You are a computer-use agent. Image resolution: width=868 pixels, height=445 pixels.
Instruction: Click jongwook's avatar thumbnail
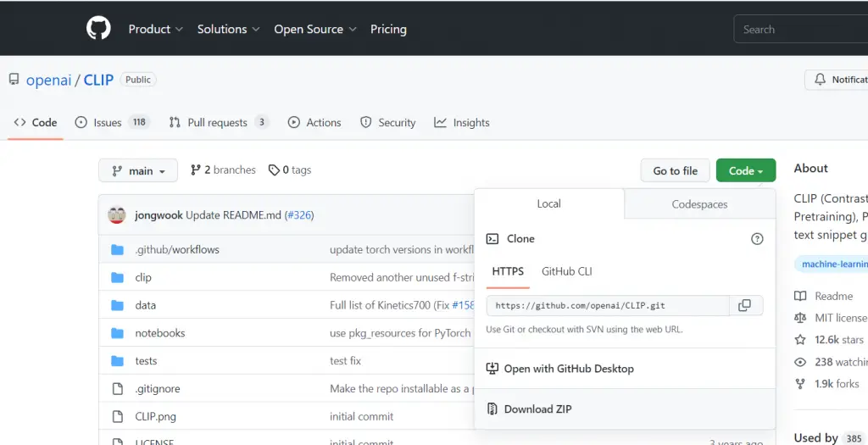[x=117, y=215]
